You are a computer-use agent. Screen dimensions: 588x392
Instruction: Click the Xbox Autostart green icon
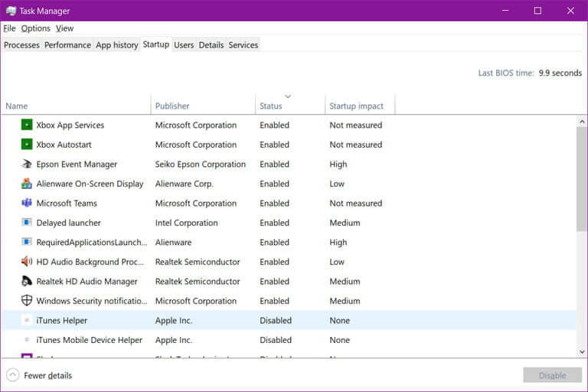click(27, 144)
